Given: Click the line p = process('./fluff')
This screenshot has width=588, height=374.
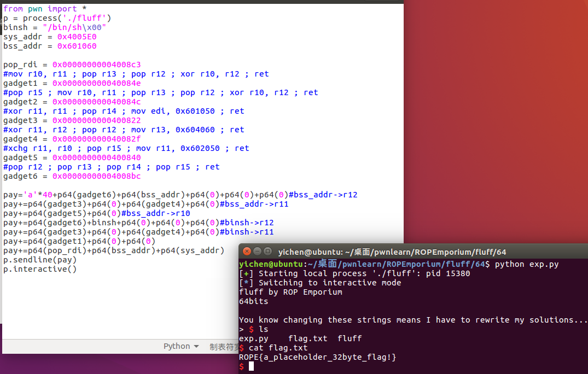Looking at the screenshot, I should [x=57, y=18].
